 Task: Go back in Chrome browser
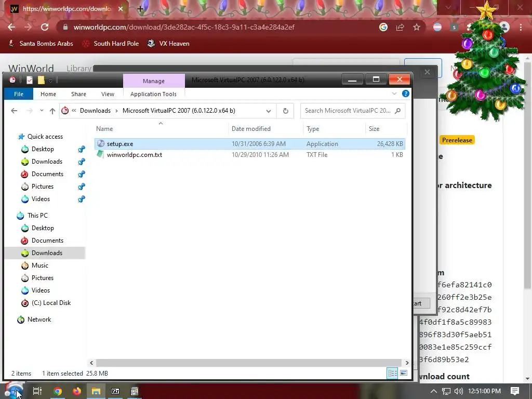(x=11, y=27)
